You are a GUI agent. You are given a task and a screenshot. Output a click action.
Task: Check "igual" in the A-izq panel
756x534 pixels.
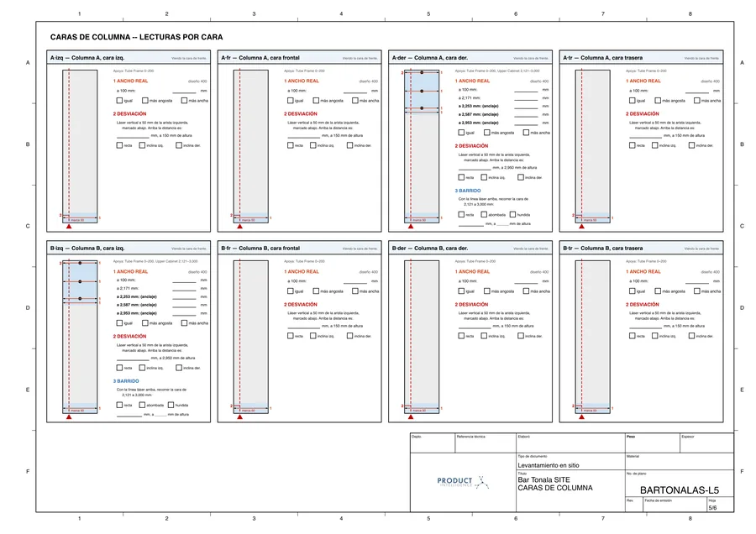[119, 100]
